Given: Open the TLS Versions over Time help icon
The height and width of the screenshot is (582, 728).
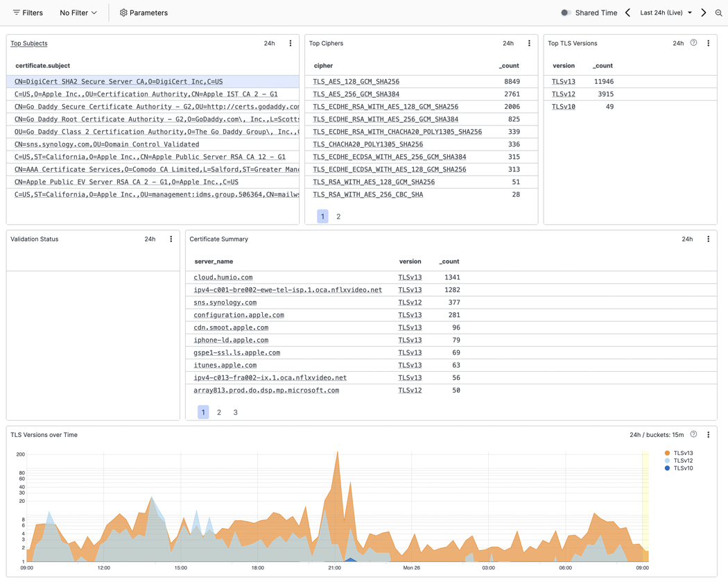Looking at the screenshot, I should pos(693,434).
